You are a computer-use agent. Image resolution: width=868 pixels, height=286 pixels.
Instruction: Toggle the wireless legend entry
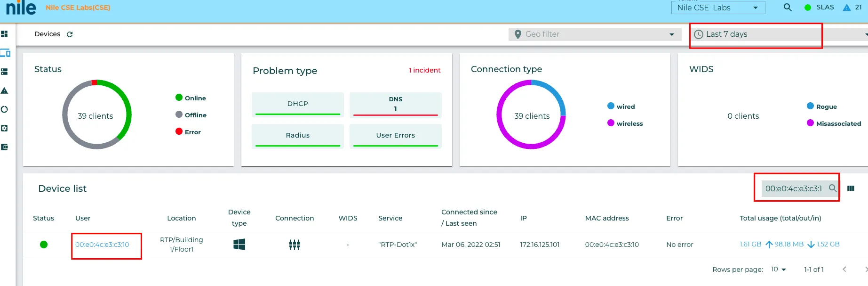click(625, 123)
